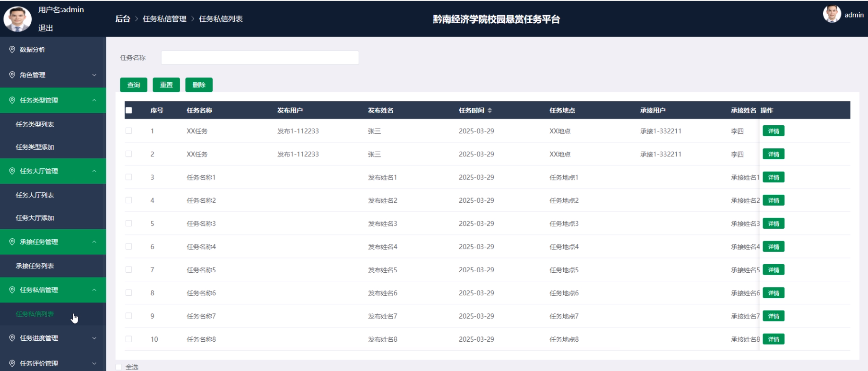The width and height of the screenshot is (868, 371).
Task: Click the 查询 search button
Action: point(134,85)
